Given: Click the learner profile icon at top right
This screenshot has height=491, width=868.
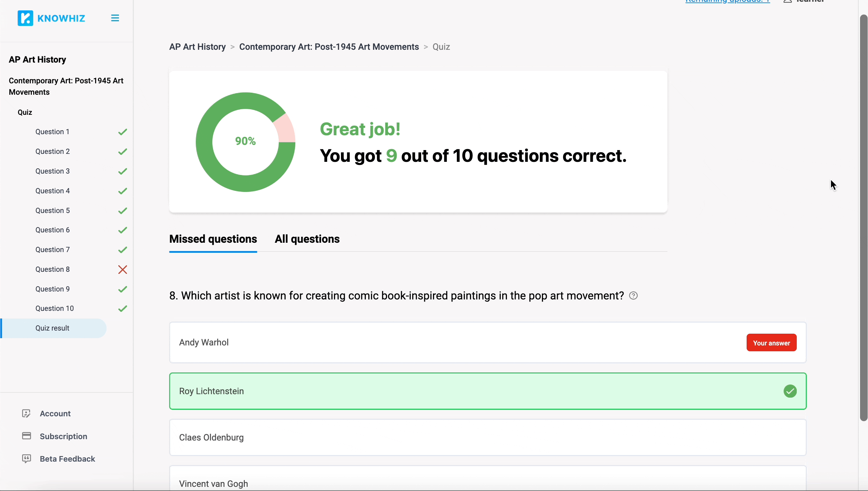Looking at the screenshot, I should coord(788,2).
